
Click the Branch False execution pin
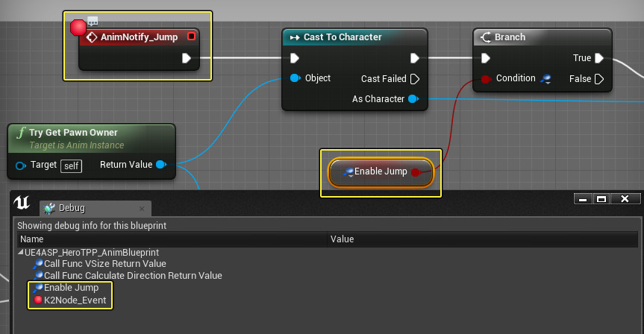point(598,79)
